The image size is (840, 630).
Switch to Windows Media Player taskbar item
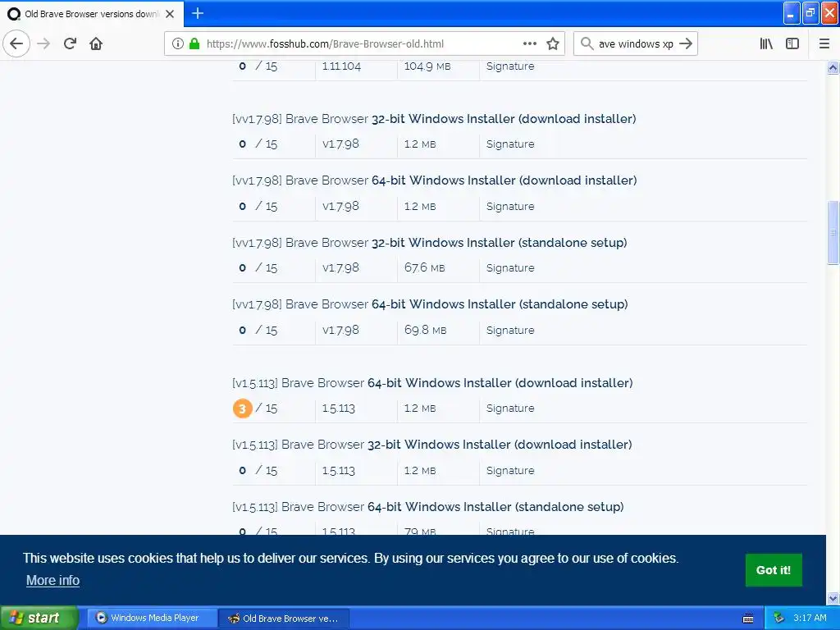point(152,619)
